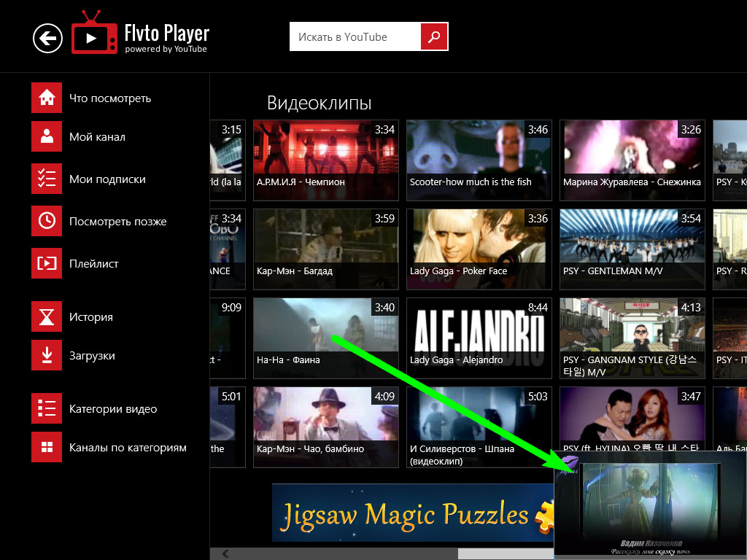747x560 pixels.
Task: Select the Плейлист menu label
Action: (x=94, y=264)
